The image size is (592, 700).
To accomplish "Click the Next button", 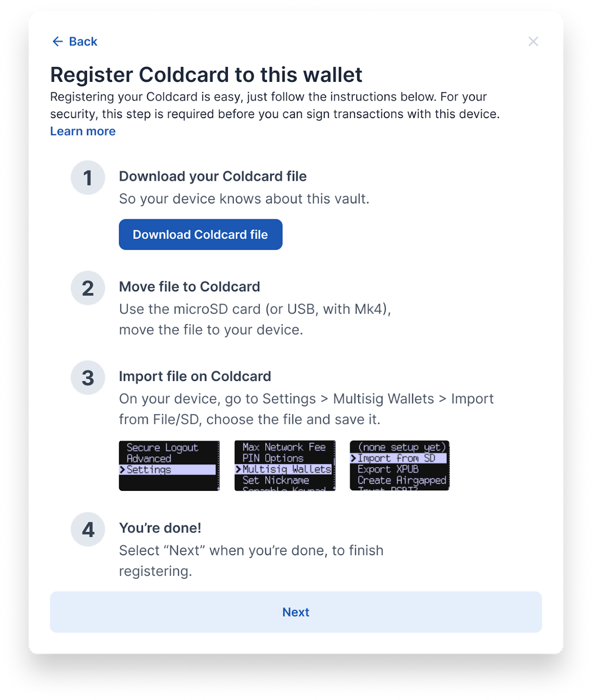I will pyautogui.click(x=296, y=612).
